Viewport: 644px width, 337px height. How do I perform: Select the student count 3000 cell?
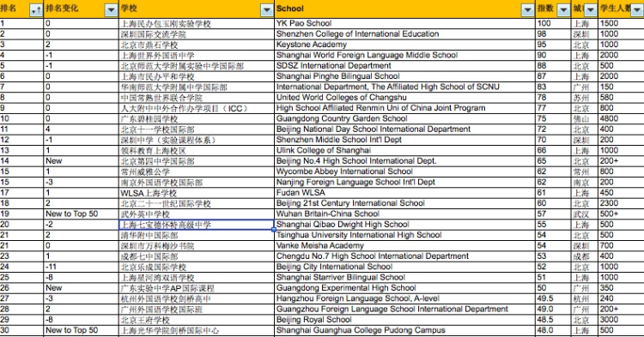(621, 320)
